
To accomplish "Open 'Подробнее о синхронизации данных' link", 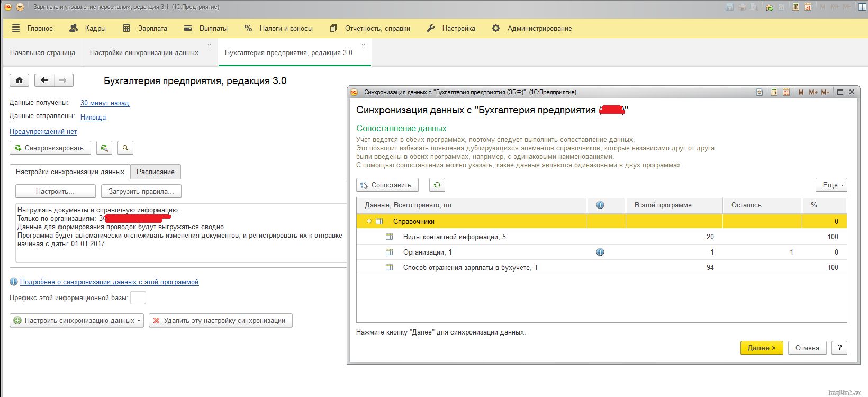I will point(109,282).
